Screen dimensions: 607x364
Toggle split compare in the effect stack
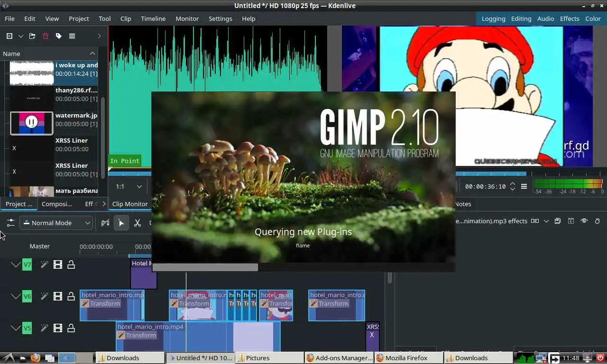[x=571, y=221]
